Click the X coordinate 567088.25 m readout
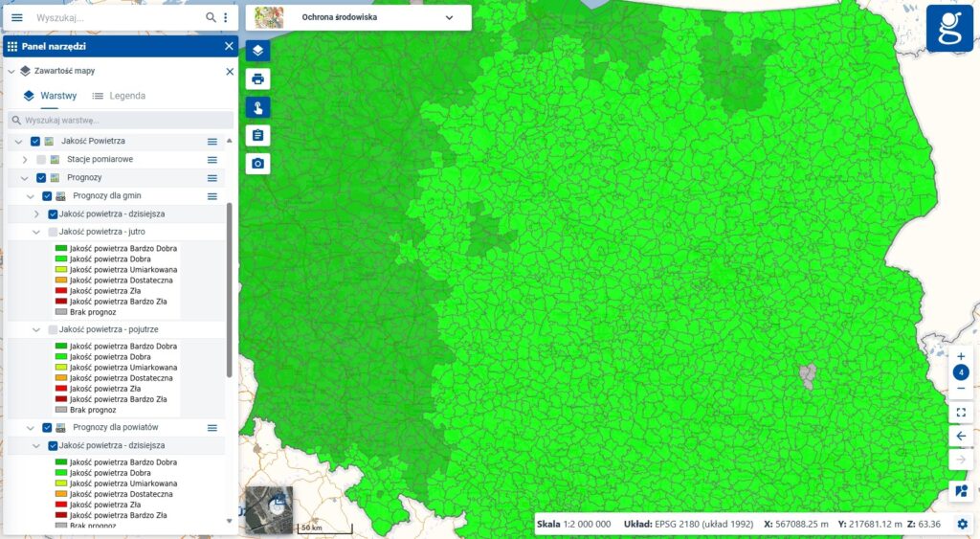 point(796,524)
